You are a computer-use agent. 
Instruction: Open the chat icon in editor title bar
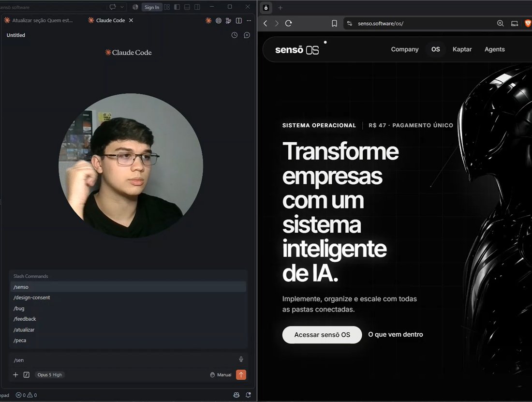[x=113, y=7]
